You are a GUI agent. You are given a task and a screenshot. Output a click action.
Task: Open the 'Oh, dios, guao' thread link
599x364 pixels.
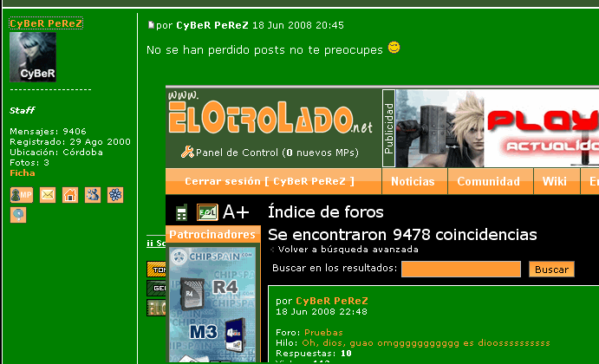point(426,343)
